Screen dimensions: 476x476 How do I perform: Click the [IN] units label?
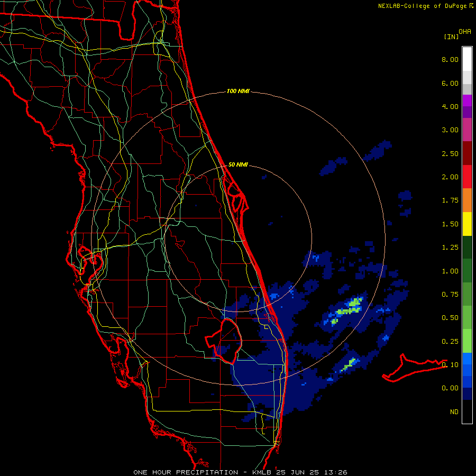tap(451, 36)
